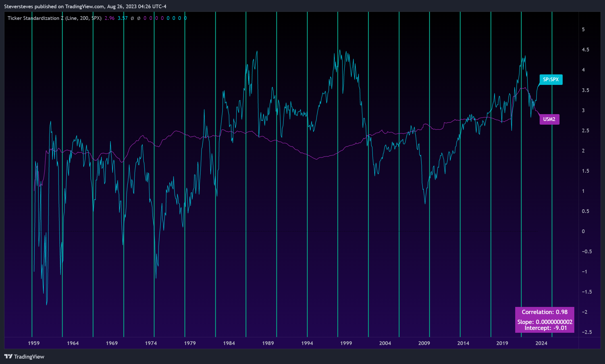Click the TradingView logo icon
This screenshot has height=364, width=605.
[9, 356]
